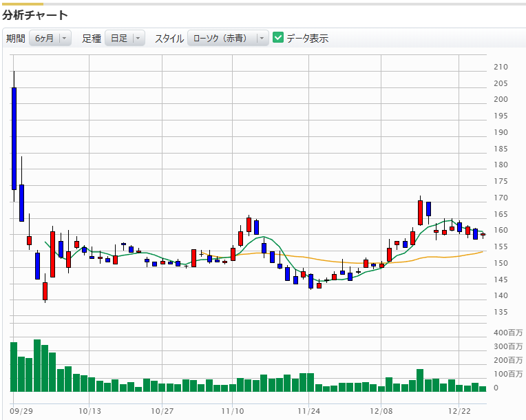Click the 400百万 volume axis label

tap(508, 333)
